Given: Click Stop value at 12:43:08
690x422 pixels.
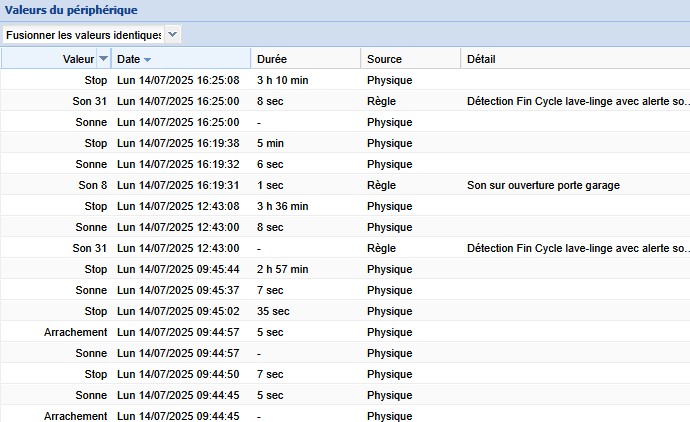Looking at the screenshot, I should [x=96, y=206].
